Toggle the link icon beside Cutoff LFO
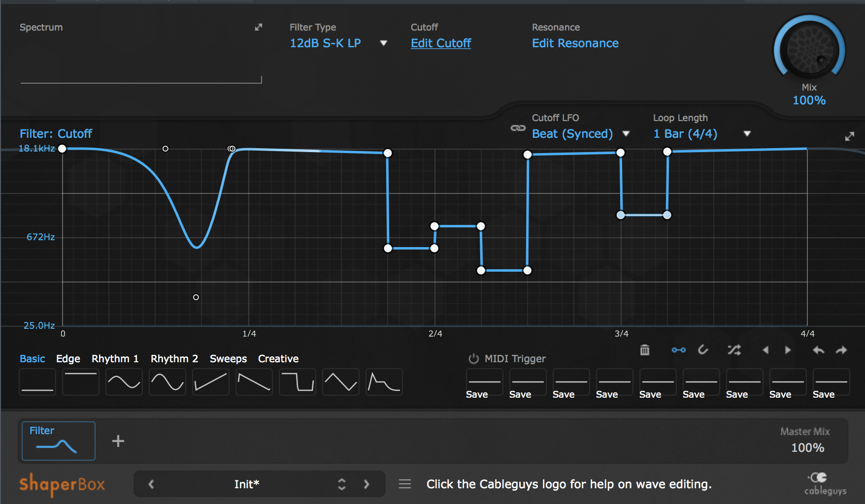 pos(518,128)
